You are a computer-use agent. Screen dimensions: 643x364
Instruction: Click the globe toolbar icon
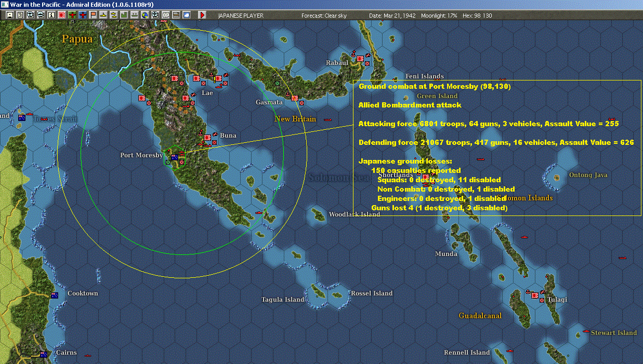145,15
